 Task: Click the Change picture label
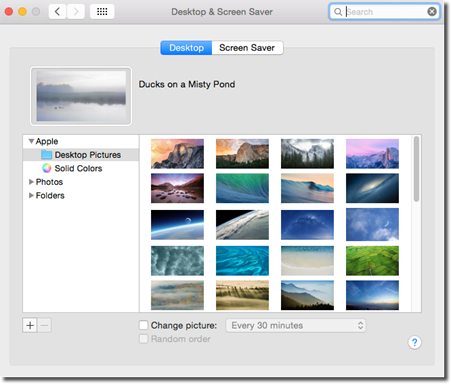click(184, 325)
